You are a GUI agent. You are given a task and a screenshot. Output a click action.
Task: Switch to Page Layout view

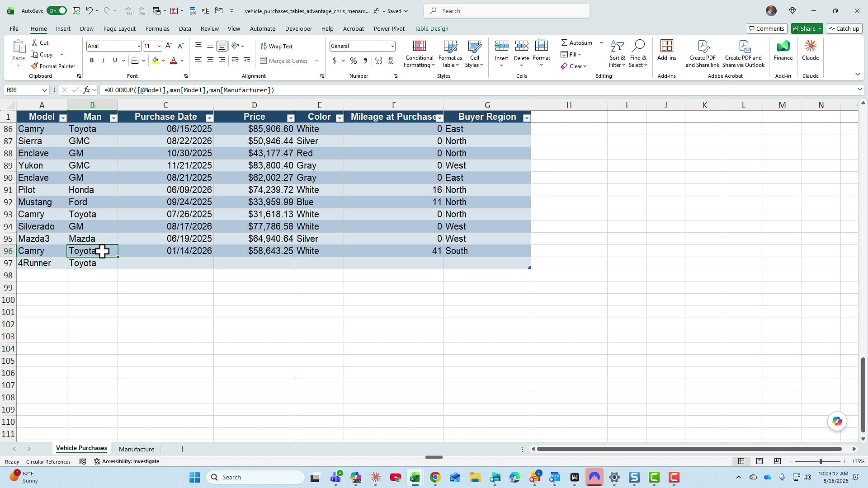pyautogui.click(x=759, y=461)
